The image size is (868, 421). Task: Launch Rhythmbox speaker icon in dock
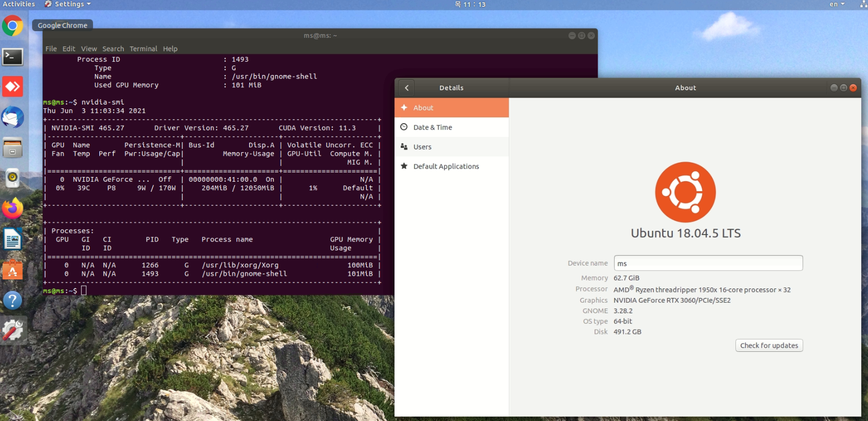click(13, 178)
